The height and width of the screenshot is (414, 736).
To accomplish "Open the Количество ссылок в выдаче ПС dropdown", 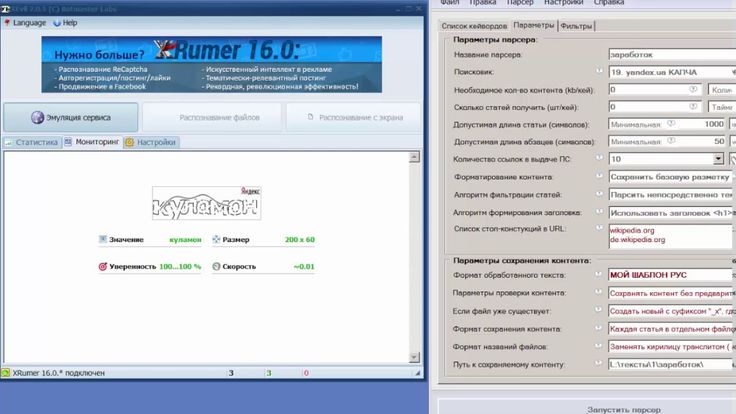I will pos(718,158).
